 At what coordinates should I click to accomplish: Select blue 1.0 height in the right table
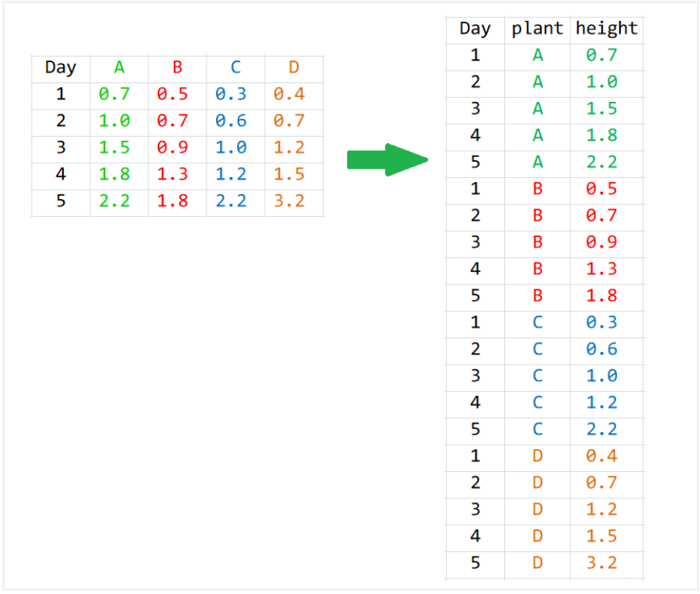coord(601,376)
